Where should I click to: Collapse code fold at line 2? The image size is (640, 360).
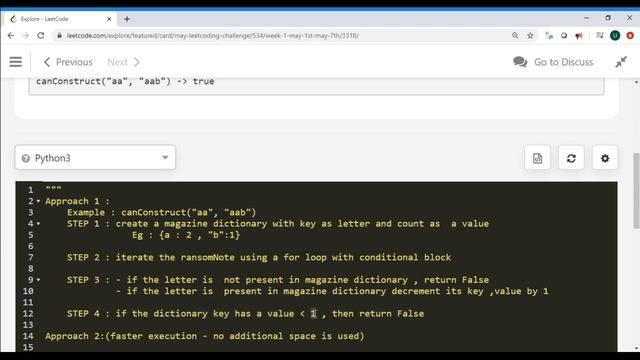(x=38, y=201)
